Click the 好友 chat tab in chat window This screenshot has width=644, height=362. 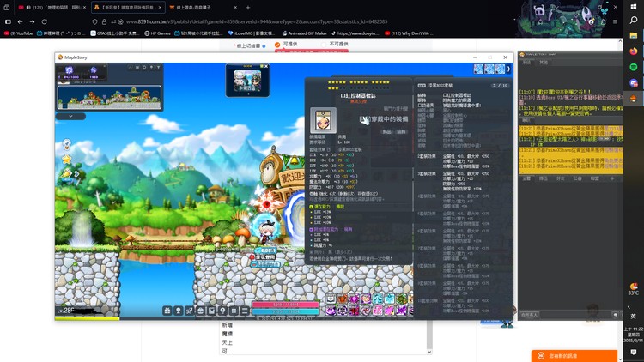pyautogui.click(x=560, y=178)
